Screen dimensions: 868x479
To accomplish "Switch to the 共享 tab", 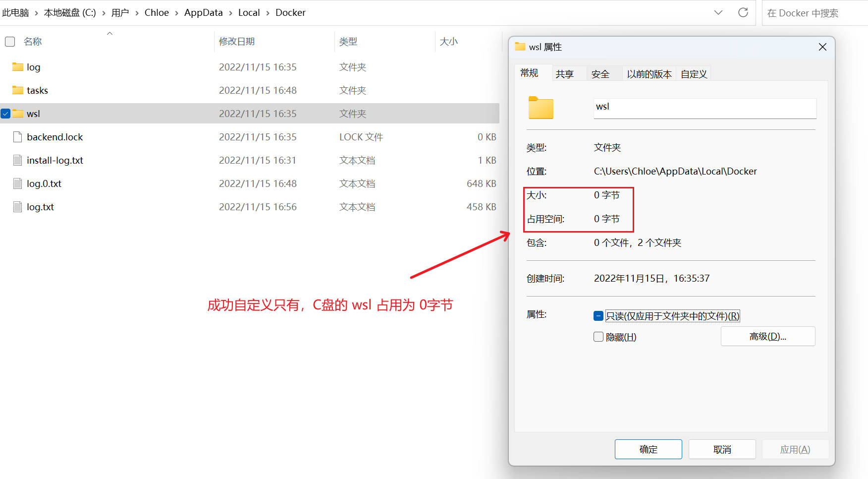I will (x=564, y=74).
